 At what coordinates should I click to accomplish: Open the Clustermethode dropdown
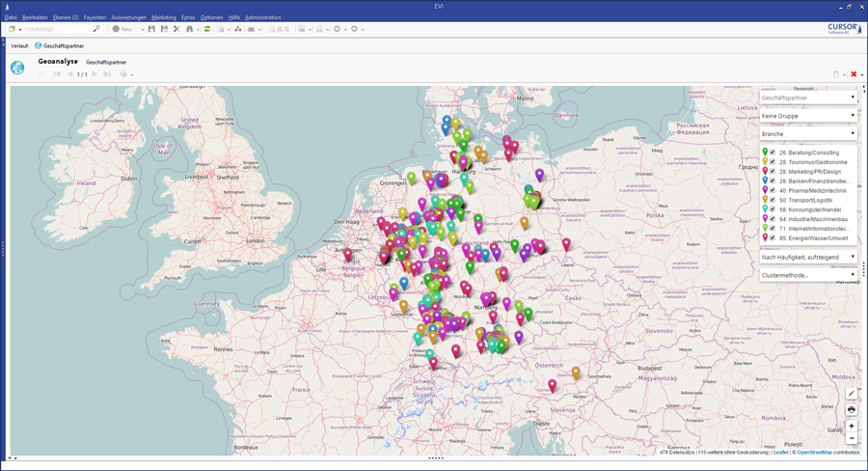808,275
